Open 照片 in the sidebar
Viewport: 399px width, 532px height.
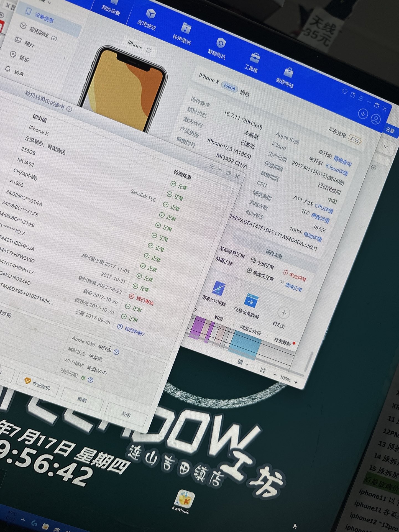point(25,42)
